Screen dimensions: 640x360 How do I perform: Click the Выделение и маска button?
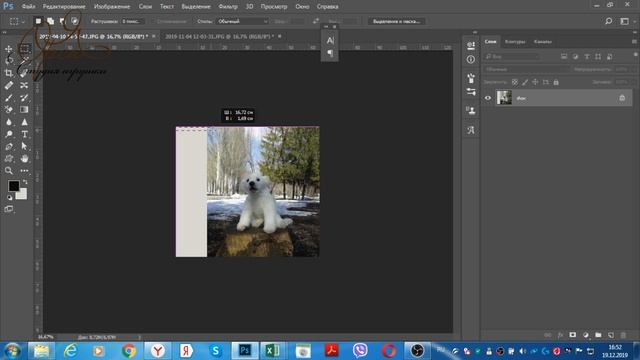point(396,21)
